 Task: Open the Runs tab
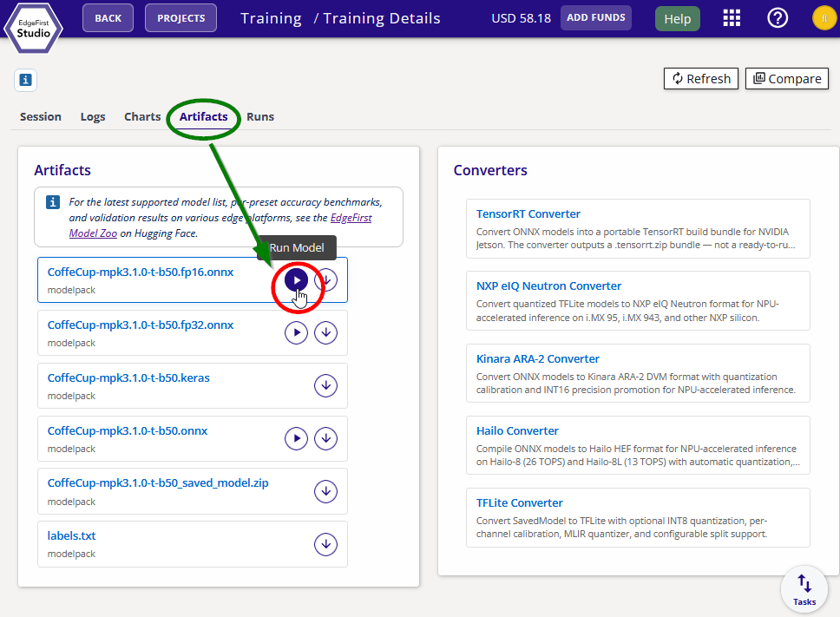click(260, 117)
